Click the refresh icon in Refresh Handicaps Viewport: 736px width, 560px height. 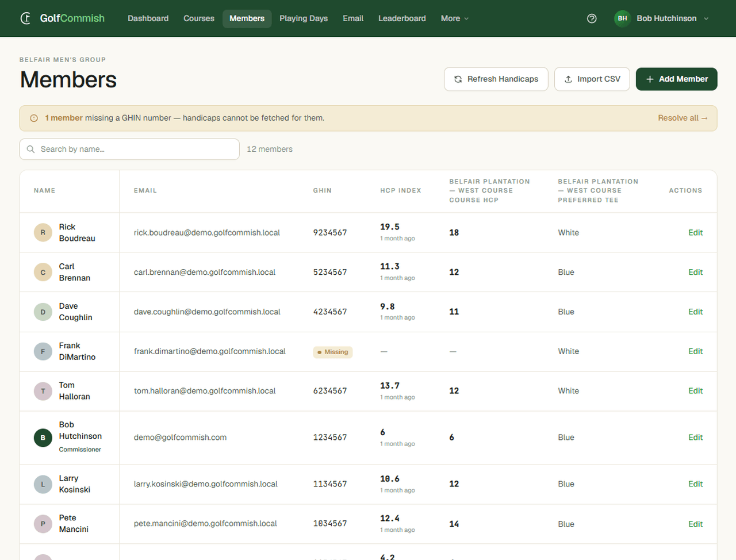458,79
